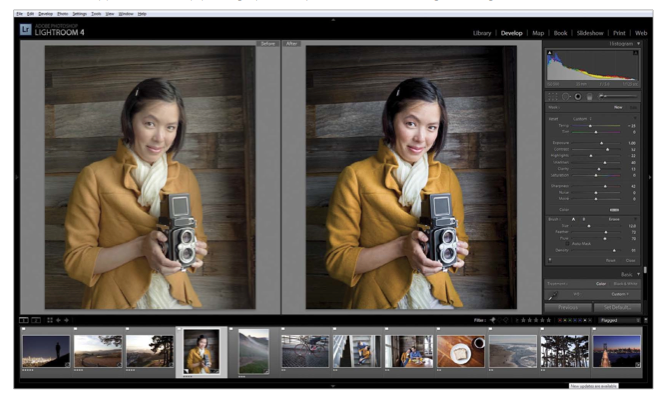
Task: Open white balance Custom dropdown
Action: [x=620, y=294]
